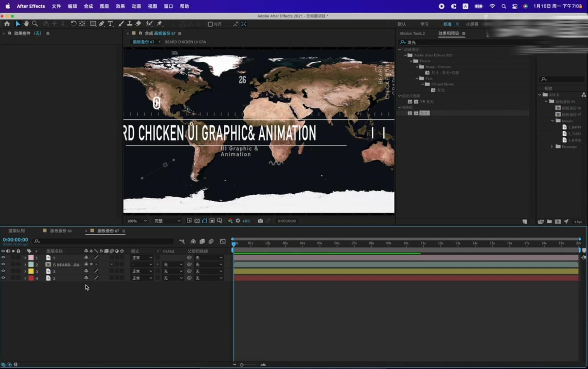Enable the 对齐 snapping checkbox
Viewport: 588px width, 369px height.
(x=210, y=24)
